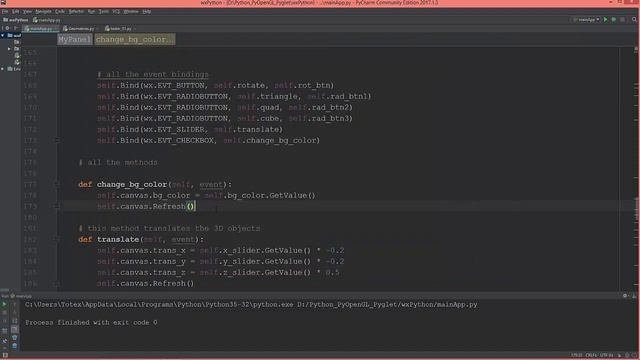Click the MyPanel class breadcrumb

click(x=75, y=40)
